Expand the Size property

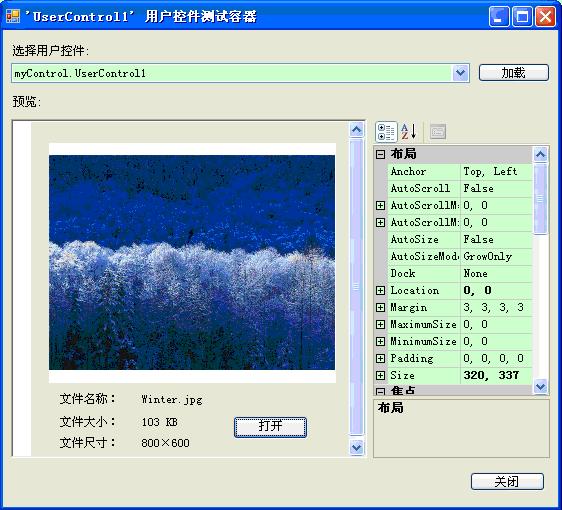tap(380, 375)
